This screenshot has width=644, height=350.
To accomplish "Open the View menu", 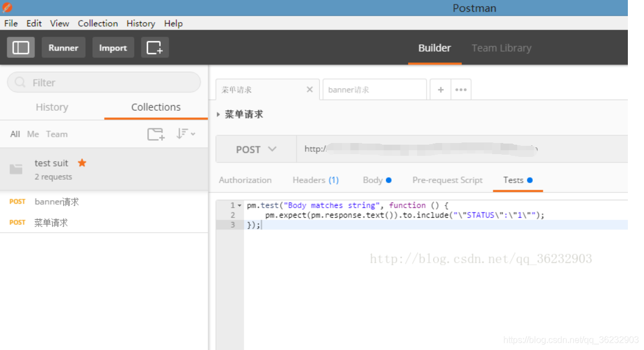I will point(60,23).
